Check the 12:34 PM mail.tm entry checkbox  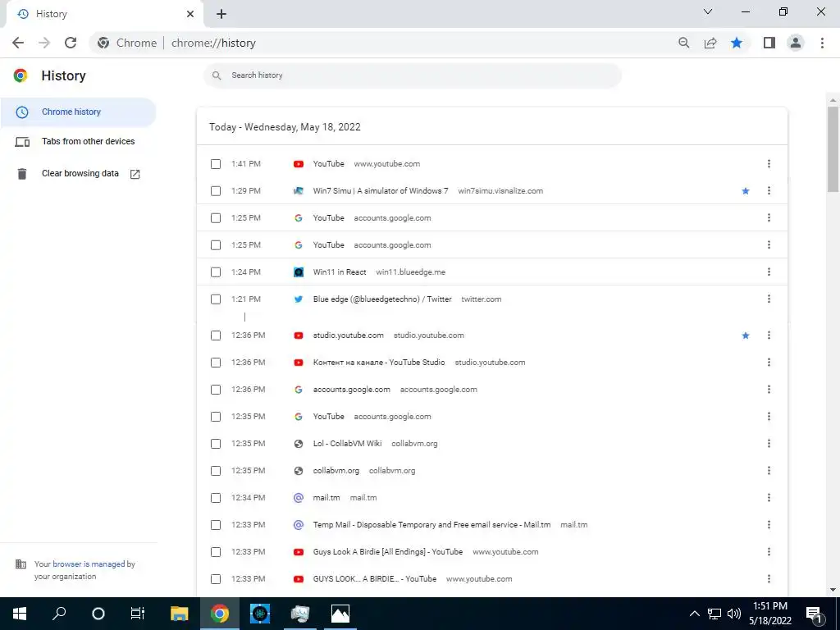pos(216,498)
